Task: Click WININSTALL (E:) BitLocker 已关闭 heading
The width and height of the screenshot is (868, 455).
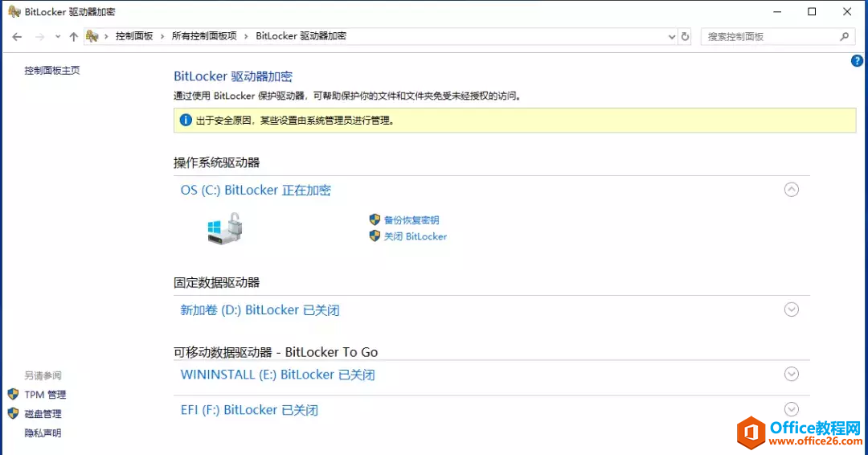Action: coord(278,375)
